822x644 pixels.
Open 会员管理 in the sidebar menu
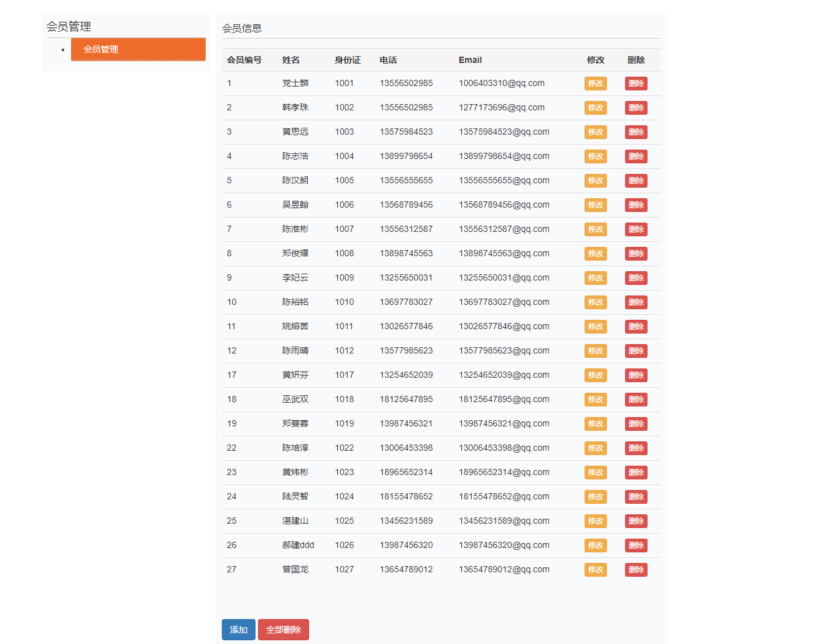[138, 49]
